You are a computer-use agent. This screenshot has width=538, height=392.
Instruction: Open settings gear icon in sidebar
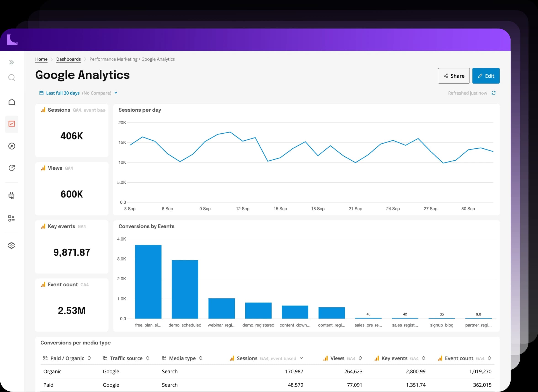click(x=11, y=245)
